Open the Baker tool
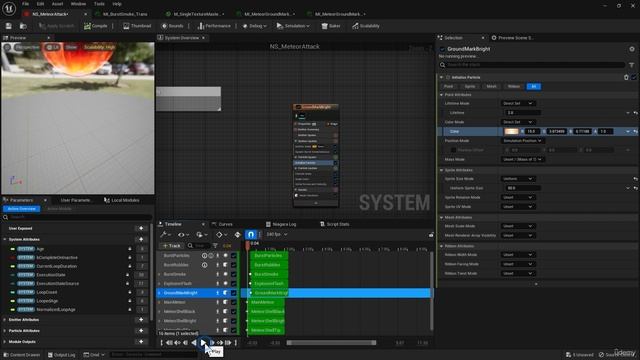This screenshot has height=360, width=640. point(331,26)
